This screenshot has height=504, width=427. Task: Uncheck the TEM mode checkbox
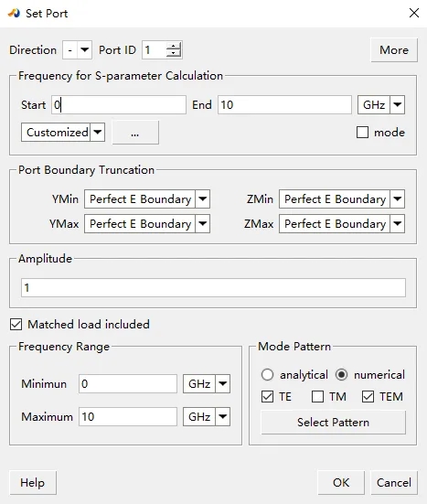point(368,396)
